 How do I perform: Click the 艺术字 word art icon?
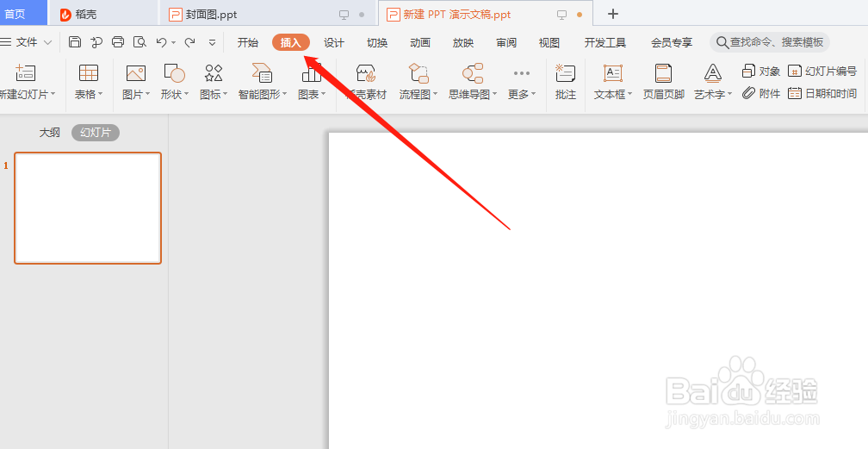[712, 72]
